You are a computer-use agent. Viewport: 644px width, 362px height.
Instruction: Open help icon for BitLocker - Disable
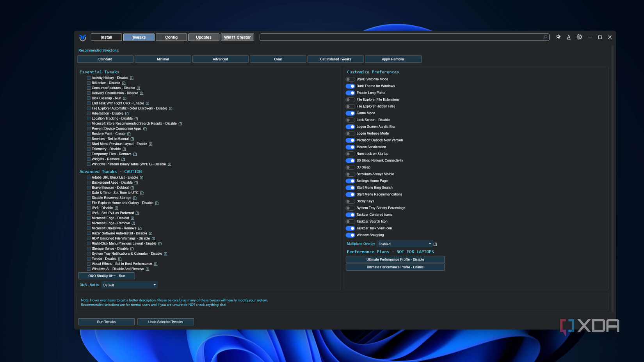coord(124,83)
